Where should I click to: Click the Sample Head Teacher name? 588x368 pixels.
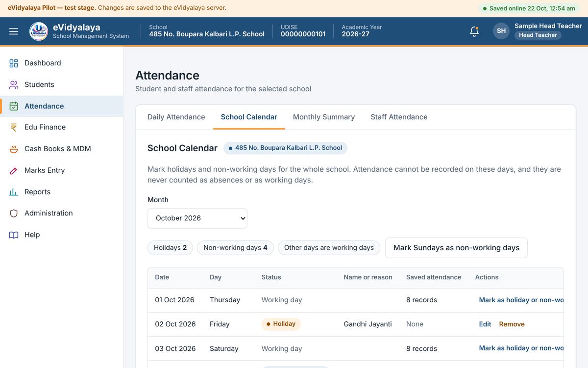pyautogui.click(x=548, y=26)
